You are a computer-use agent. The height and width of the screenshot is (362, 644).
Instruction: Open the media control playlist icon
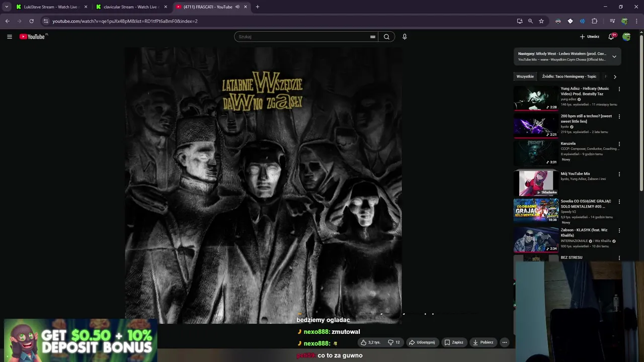tap(612, 21)
